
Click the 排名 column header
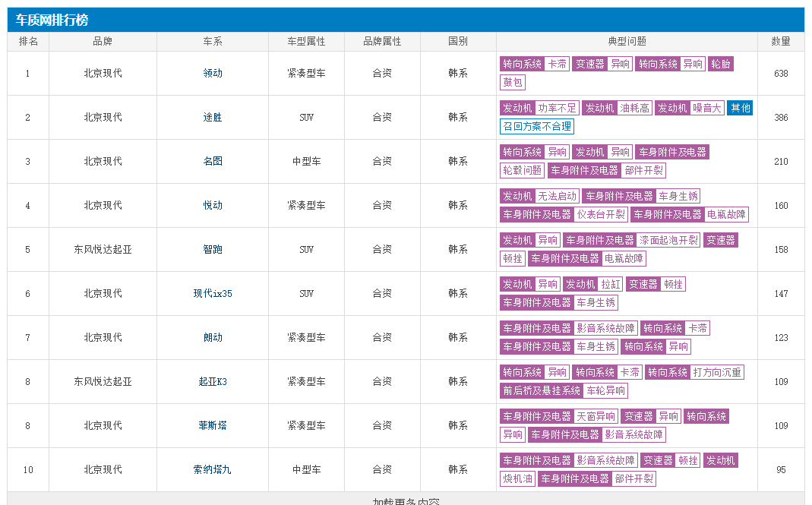click(28, 42)
